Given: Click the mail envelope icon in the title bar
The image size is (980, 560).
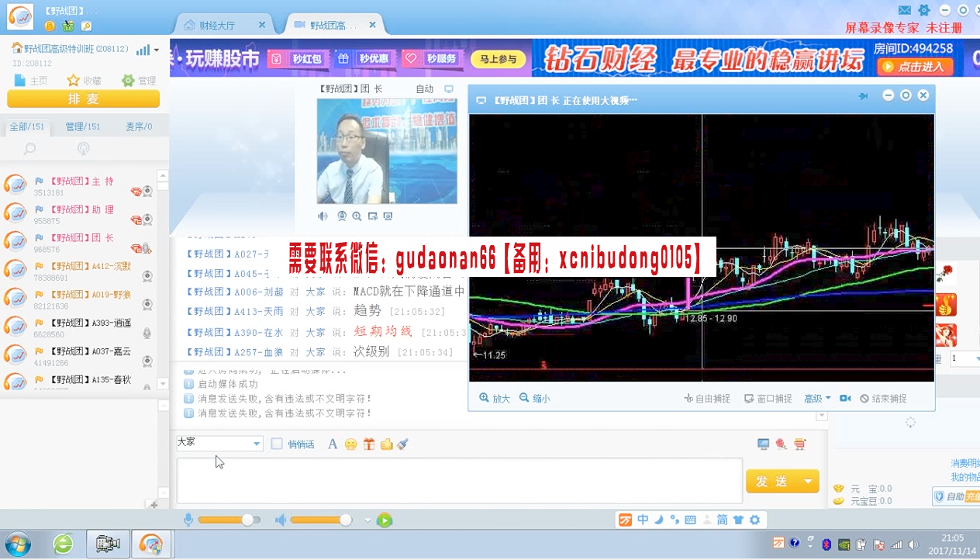Looking at the screenshot, I should click(x=905, y=10).
